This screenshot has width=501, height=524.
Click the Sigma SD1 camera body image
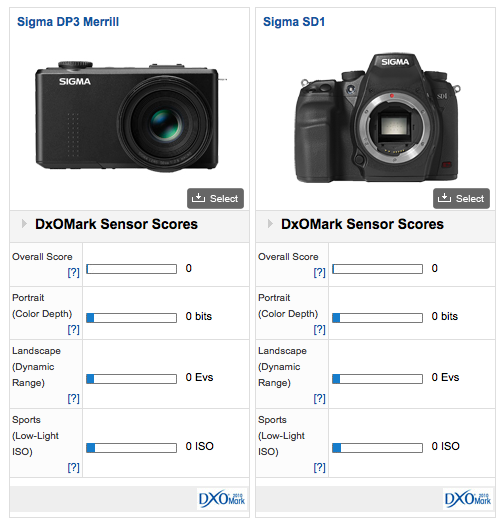pos(377,117)
